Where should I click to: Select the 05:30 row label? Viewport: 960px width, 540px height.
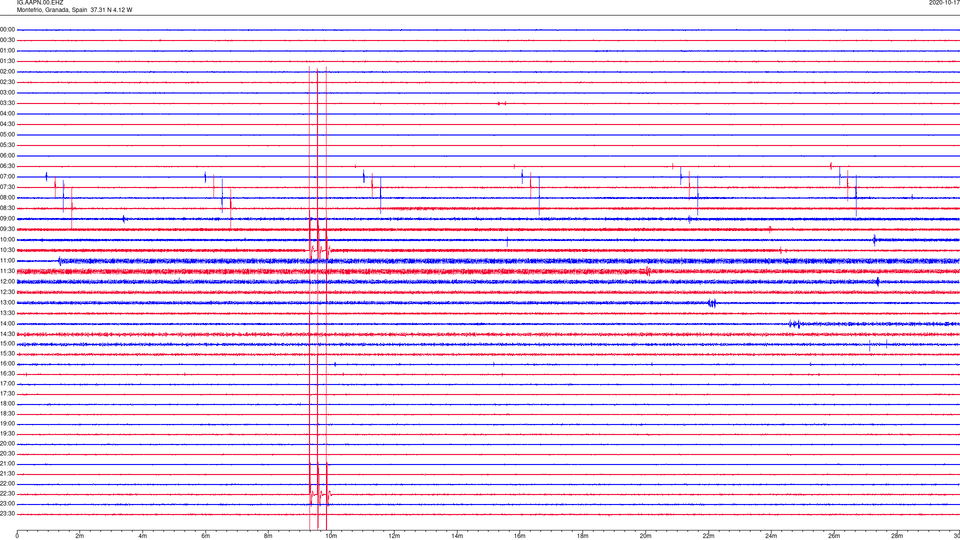(7, 145)
